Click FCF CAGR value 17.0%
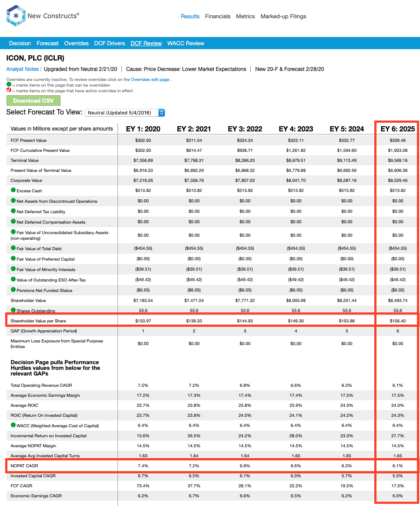Screen dimensions: 420x506 point(398,486)
